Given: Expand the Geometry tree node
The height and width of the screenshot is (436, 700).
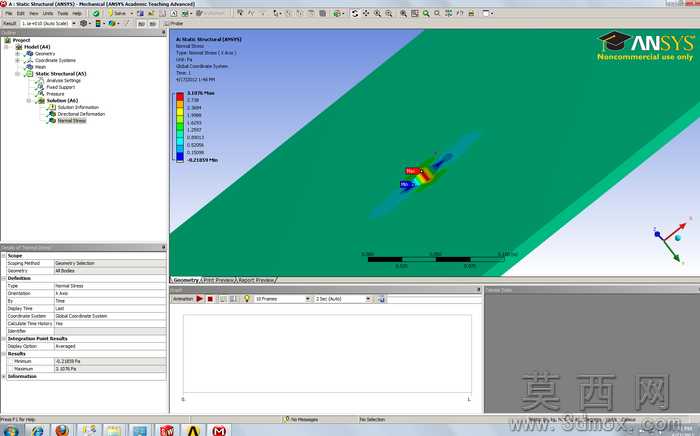Looking at the screenshot, I should point(17,54).
